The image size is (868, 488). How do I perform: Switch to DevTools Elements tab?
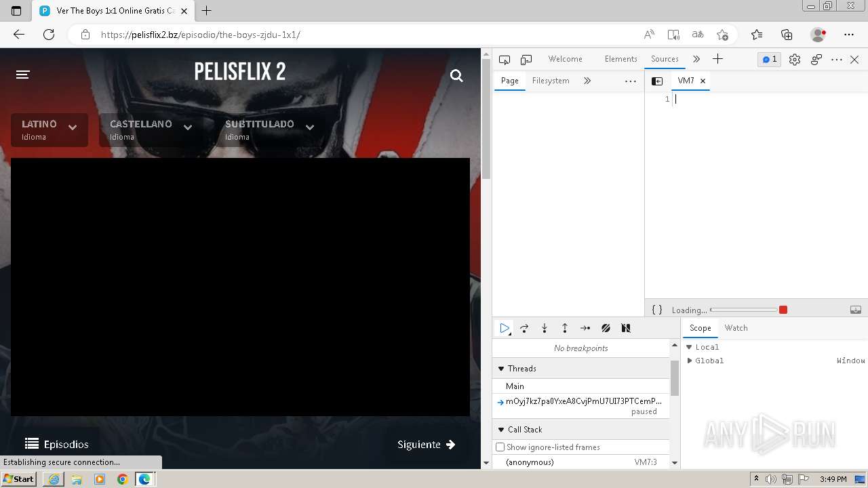coord(621,59)
